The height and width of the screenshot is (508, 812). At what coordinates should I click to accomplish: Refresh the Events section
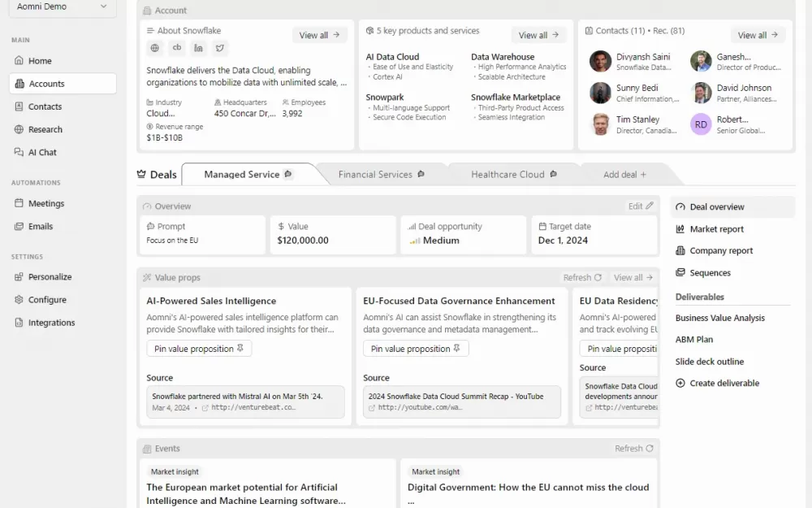pos(634,449)
